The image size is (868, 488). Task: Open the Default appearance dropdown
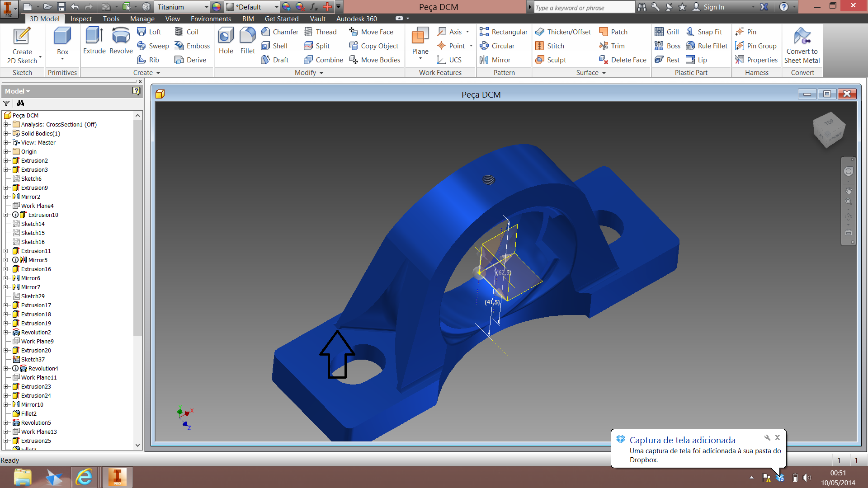click(276, 7)
